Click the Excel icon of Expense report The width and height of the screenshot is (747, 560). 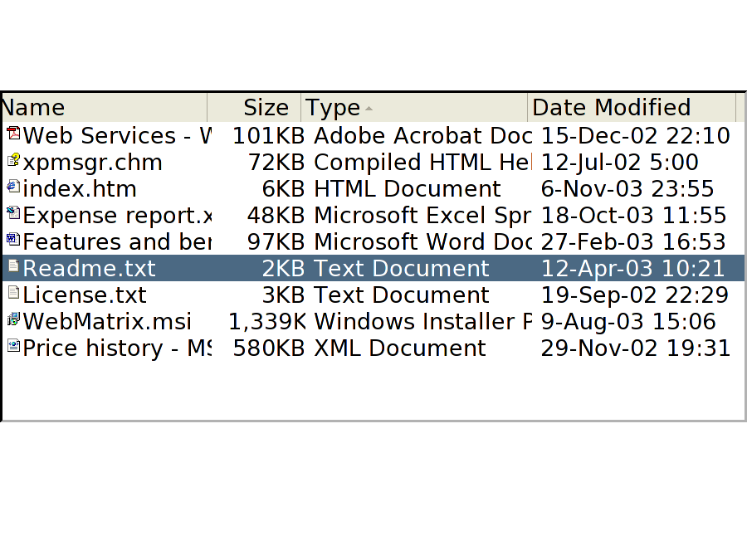pos(12,214)
